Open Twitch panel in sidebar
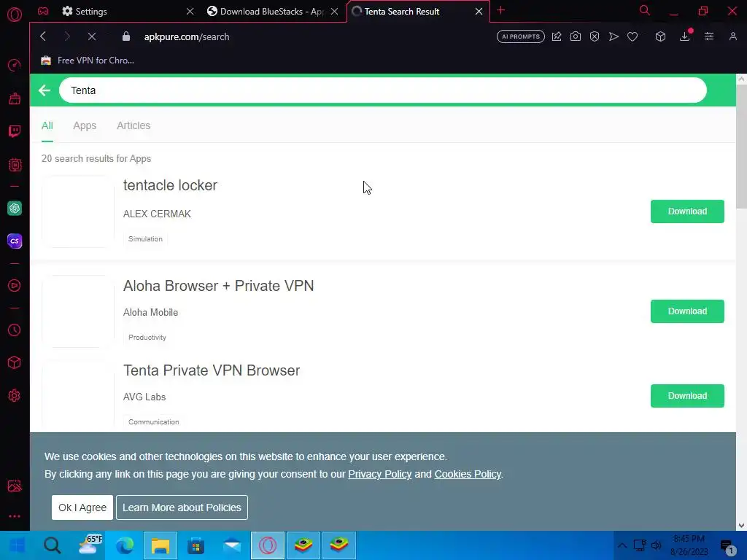 pyautogui.click(x=15, y=131)
